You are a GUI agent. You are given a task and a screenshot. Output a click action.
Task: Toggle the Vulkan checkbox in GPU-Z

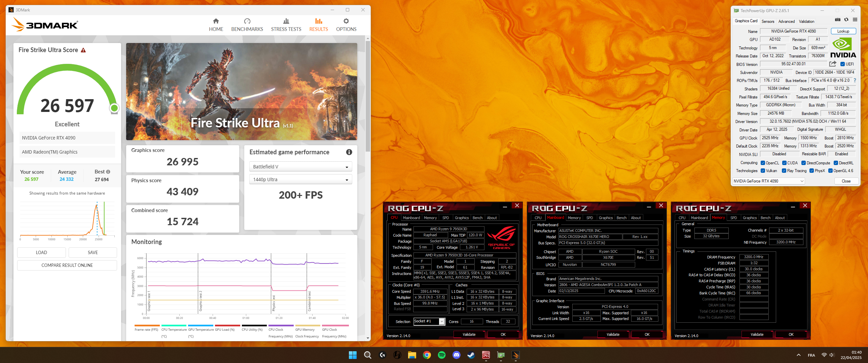coord(763,171)
